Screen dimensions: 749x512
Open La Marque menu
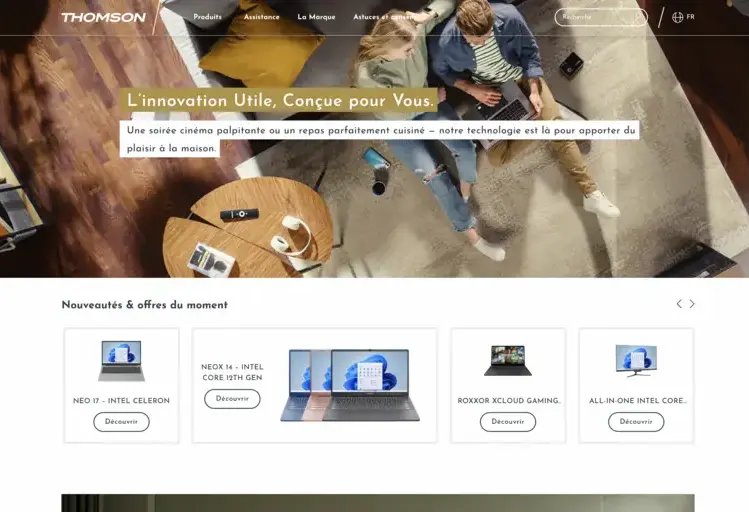316,17
